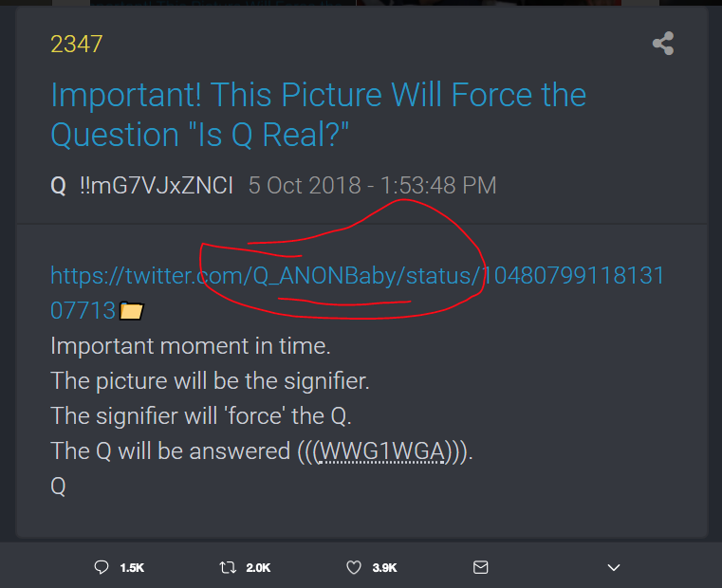This screenshot has height=588, width=722.
Task: Click the 'The picture will be the signifier.' line
Action: pos(210,381)
